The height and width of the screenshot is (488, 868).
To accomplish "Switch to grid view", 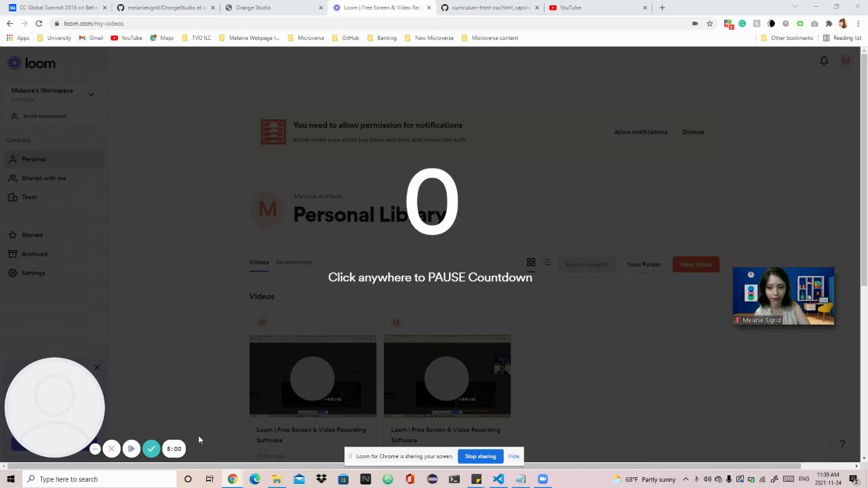I will tap(531, 262).
